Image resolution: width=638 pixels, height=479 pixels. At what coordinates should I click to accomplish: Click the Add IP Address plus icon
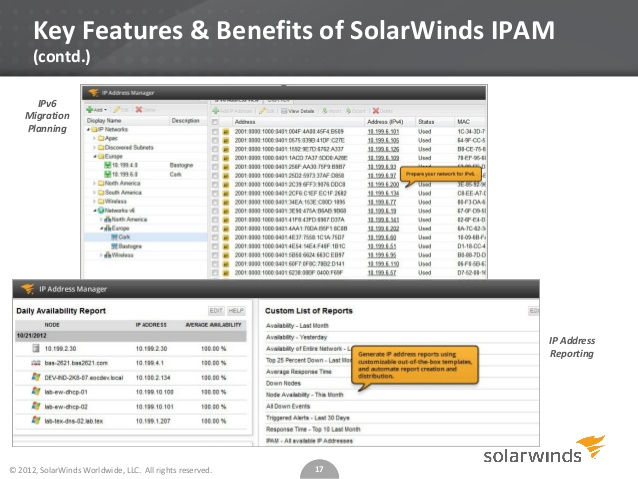point(216,111)
